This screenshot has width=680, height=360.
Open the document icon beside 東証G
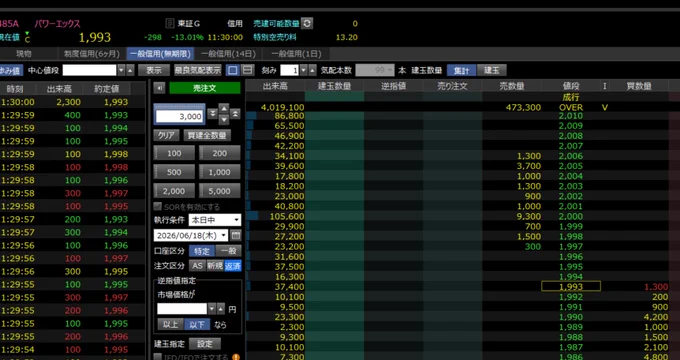(x=170, y=23)
